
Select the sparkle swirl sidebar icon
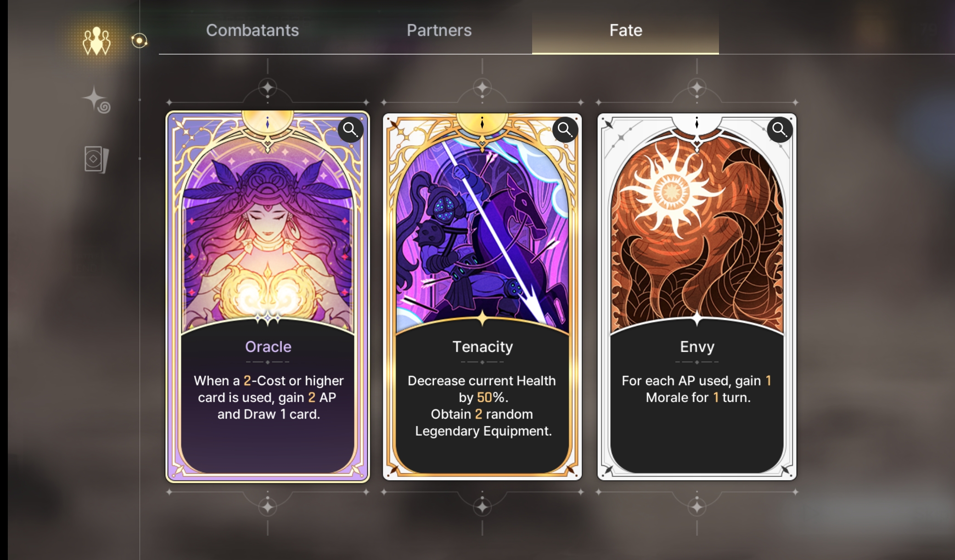point(96,100)
